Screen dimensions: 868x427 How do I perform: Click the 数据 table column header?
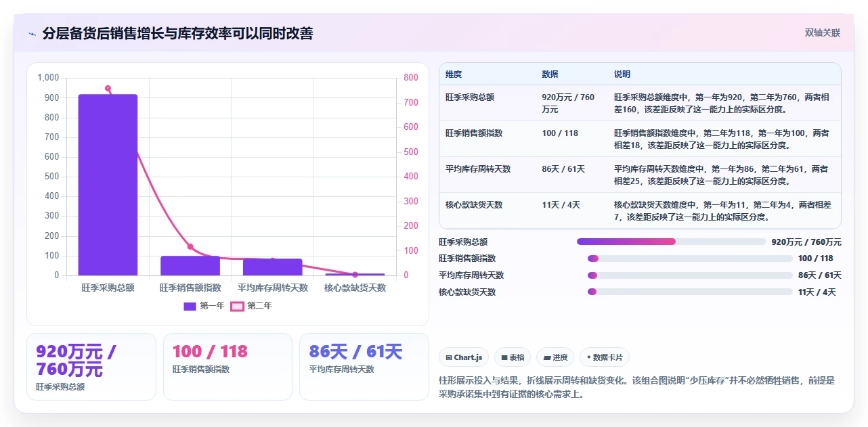point(550,74)
